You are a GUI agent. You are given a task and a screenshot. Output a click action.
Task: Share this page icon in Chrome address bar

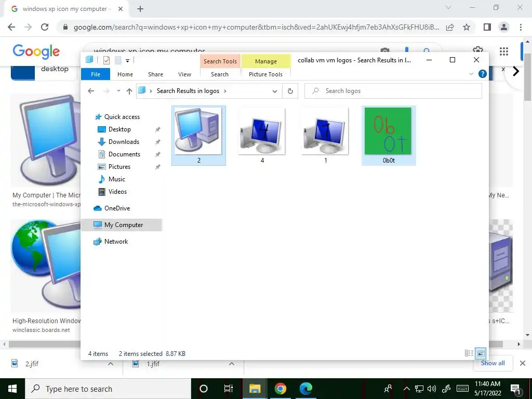450,27
